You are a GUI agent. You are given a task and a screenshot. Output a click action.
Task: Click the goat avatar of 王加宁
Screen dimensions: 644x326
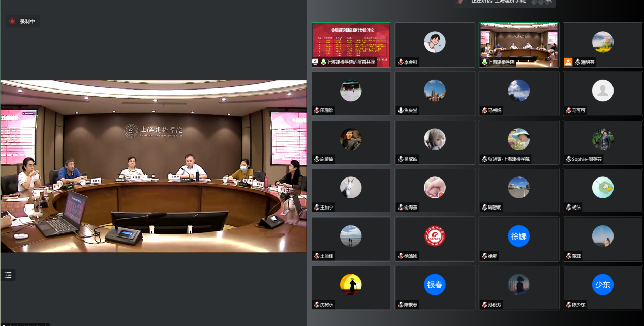pyautogui.click(x=351, y=188)
